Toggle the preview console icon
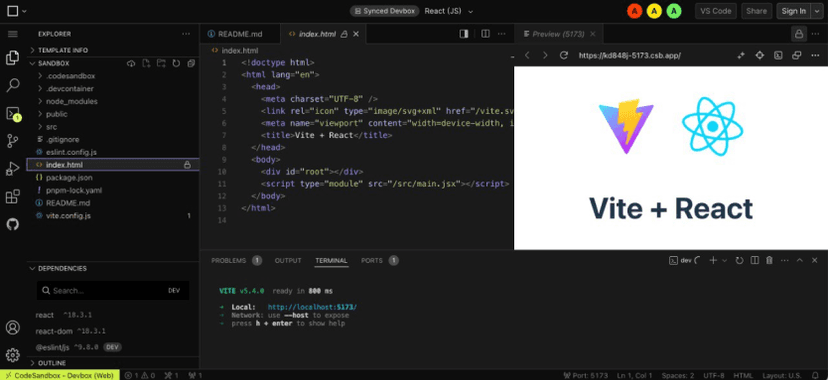The height and width of the screenshot is (380, 828). tap(778, 55)
